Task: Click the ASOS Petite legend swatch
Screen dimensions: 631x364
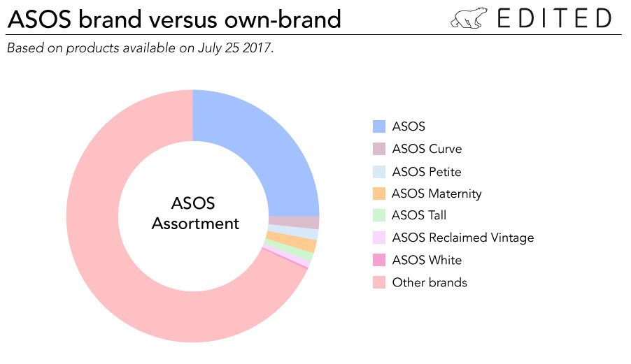Action: [x=379, y=171]
